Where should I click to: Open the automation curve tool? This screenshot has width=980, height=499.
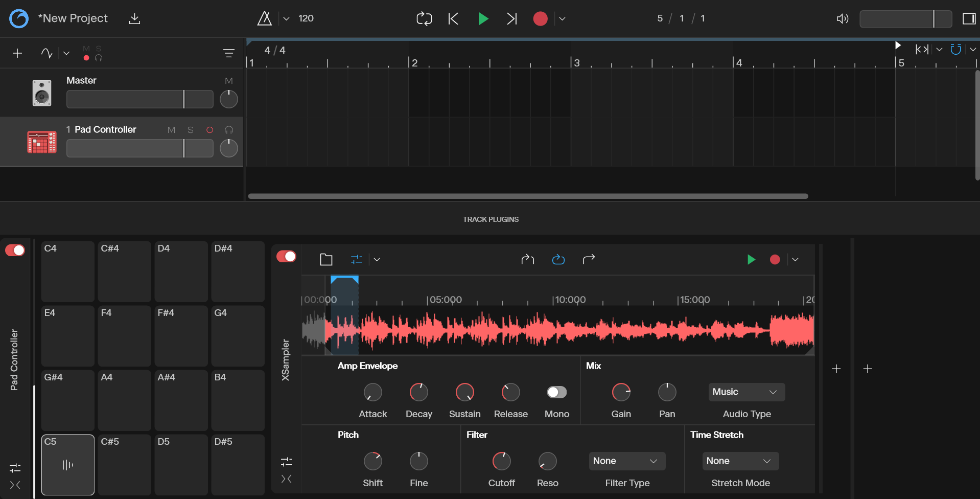(46, 53)
